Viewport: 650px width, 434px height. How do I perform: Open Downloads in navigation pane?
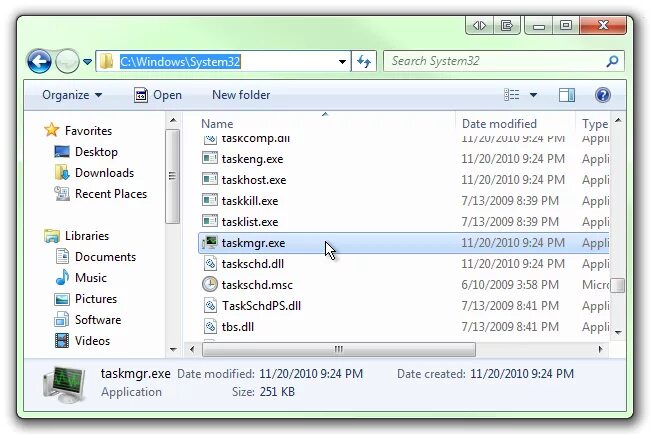click(x=104, y=173)
